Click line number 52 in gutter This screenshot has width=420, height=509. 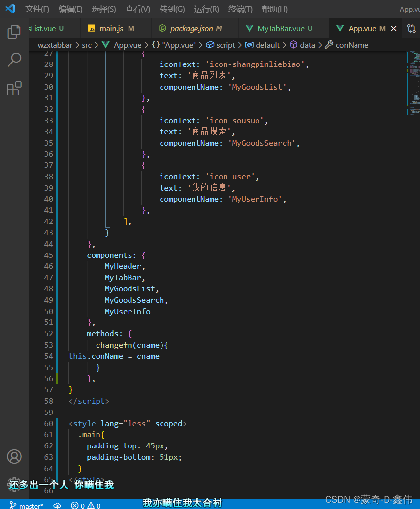[48, 334]
